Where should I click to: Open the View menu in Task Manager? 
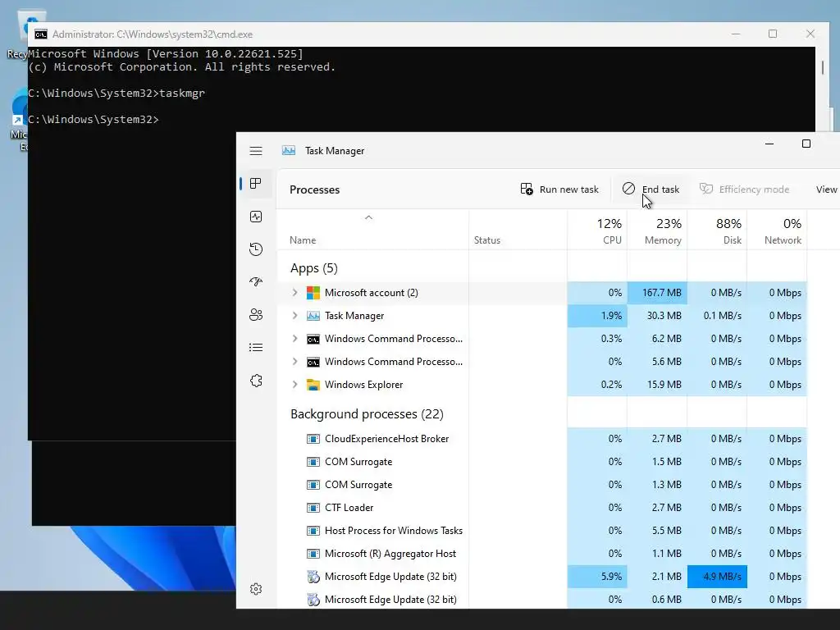(826, 189)
